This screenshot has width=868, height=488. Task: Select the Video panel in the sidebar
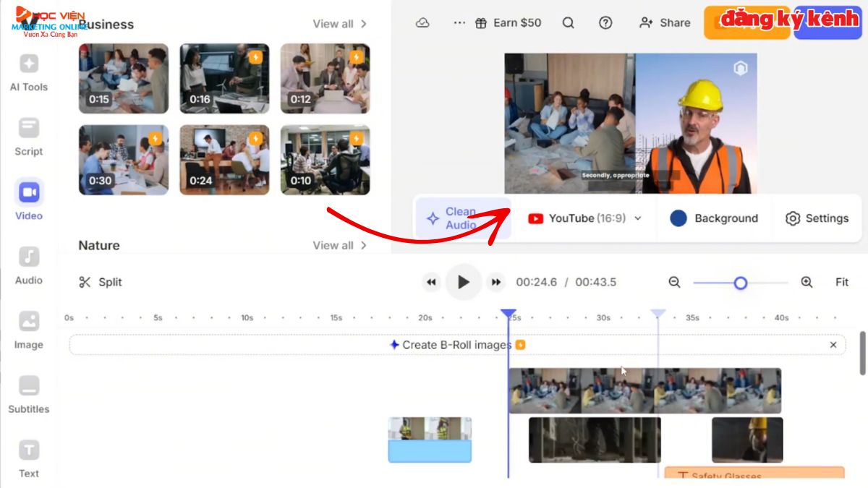click(28, 201)
